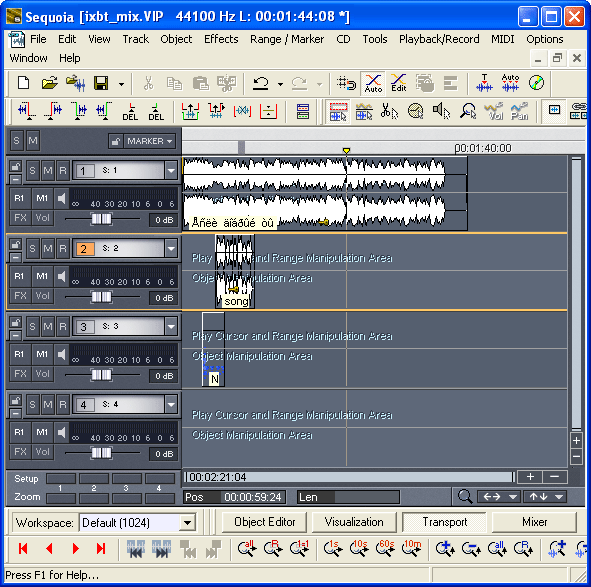The image size is (591, 587).
Task: Open the save options dropdown arrow
Action: 121,84
